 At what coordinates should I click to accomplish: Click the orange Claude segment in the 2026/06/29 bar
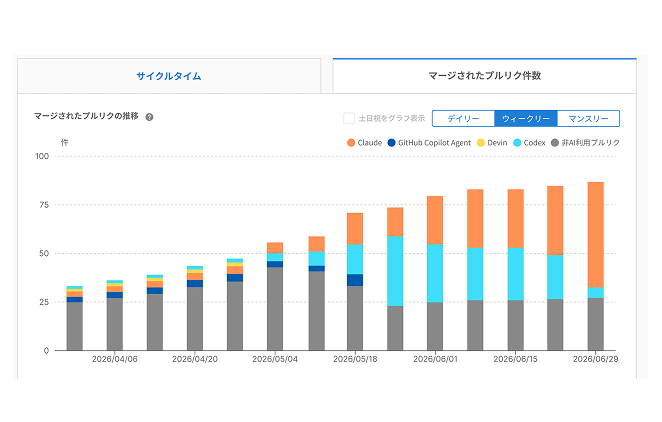595,235
